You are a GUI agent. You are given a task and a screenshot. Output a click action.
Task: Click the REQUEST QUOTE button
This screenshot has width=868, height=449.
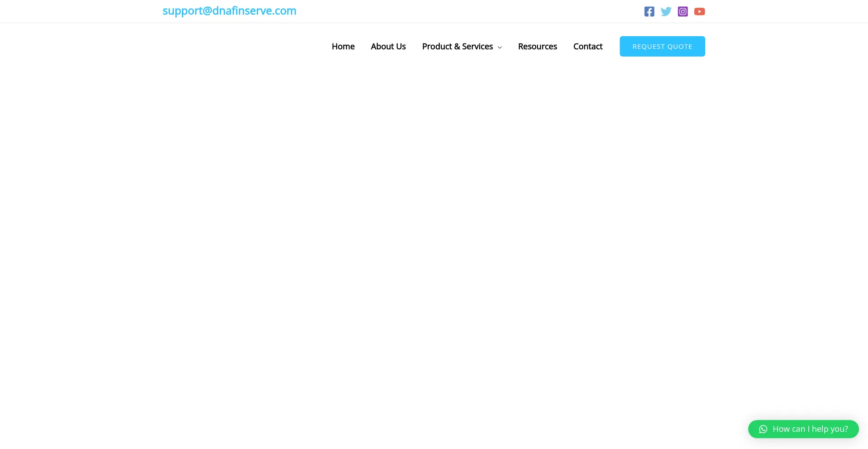click(662, 46)
